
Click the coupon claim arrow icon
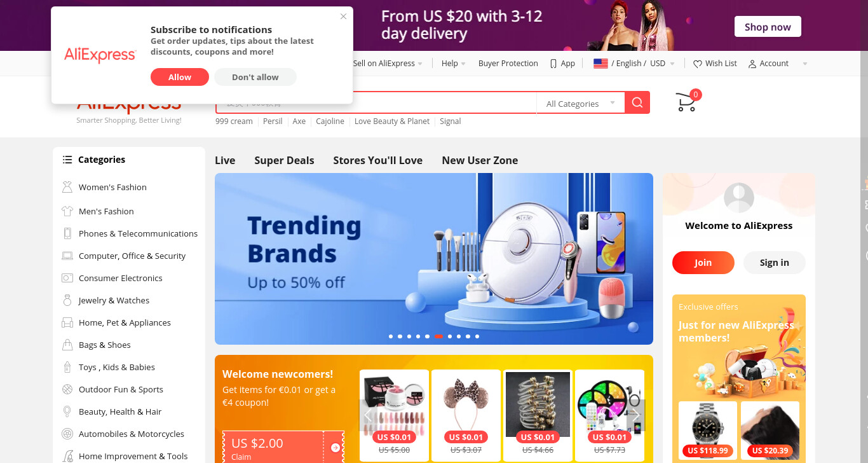tap(336, 448)
